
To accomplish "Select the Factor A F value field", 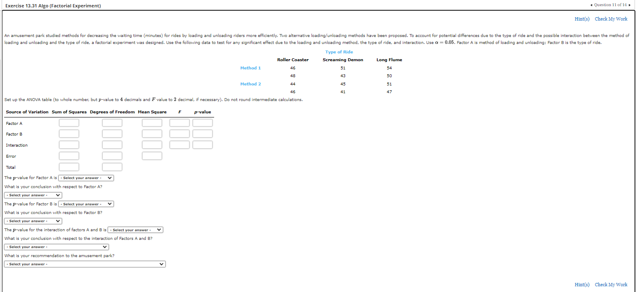I will 179,122.
